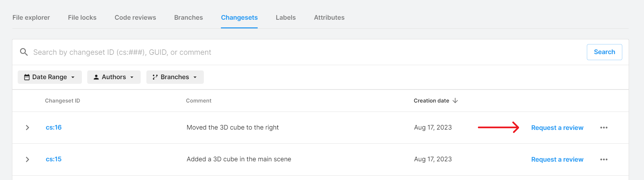Expand the cs:16 changeset row

pyautogui.click(x=27, y=128)
